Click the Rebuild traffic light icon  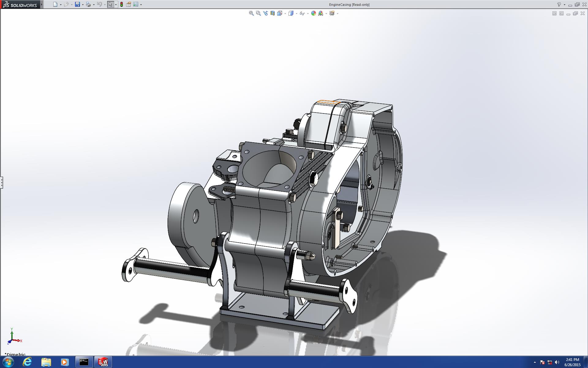click(x=122, y=5)
